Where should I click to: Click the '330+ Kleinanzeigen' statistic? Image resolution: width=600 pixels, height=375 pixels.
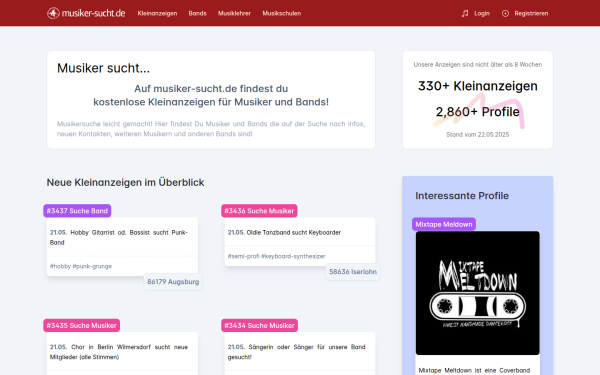click(478, 86)
